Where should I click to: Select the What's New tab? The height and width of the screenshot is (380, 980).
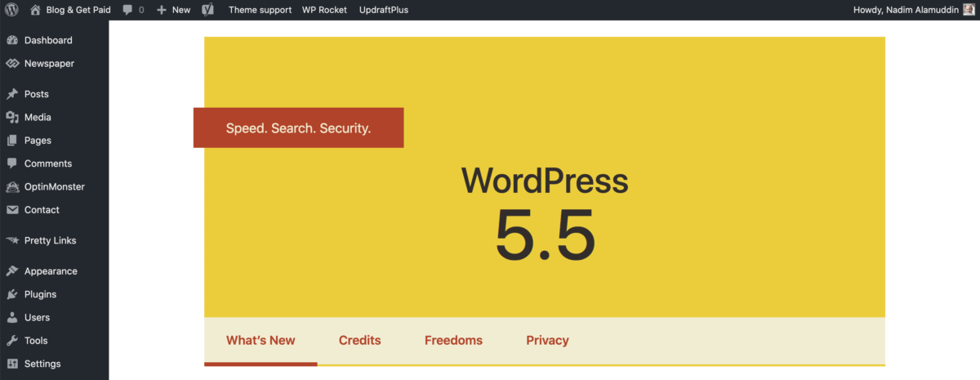point(261,341)
